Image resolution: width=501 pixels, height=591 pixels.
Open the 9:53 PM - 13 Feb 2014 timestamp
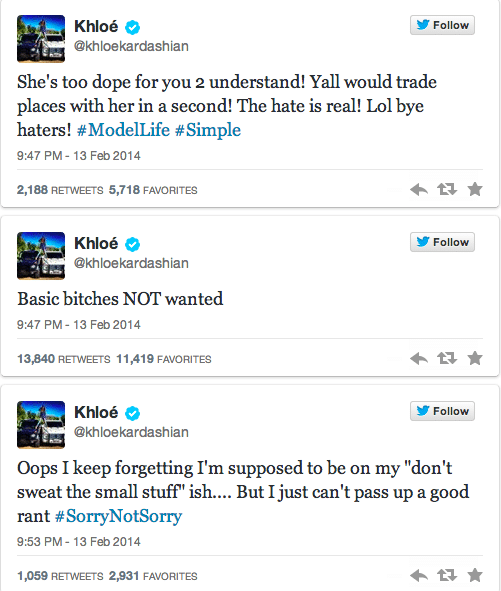pyautogui.click(x=78, y=542)
